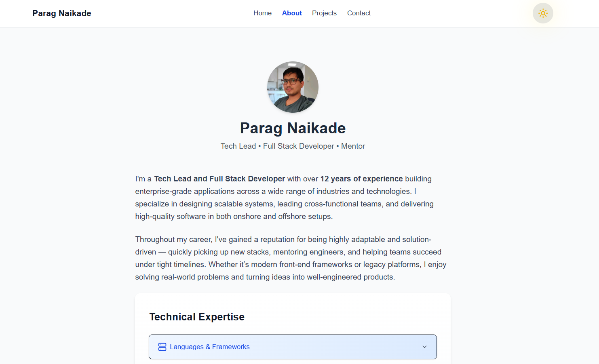
Task: Open the Home link in the header
Action: click(x=262, y=13)
